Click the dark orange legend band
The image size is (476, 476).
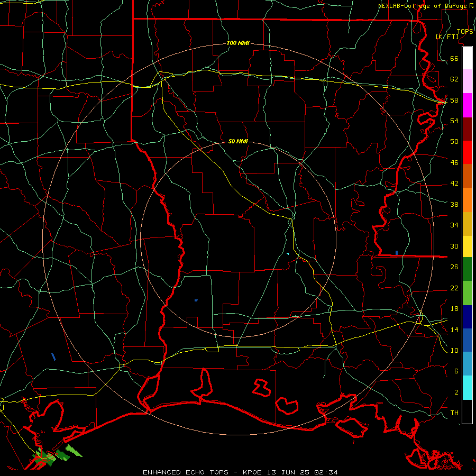(467, 176)
